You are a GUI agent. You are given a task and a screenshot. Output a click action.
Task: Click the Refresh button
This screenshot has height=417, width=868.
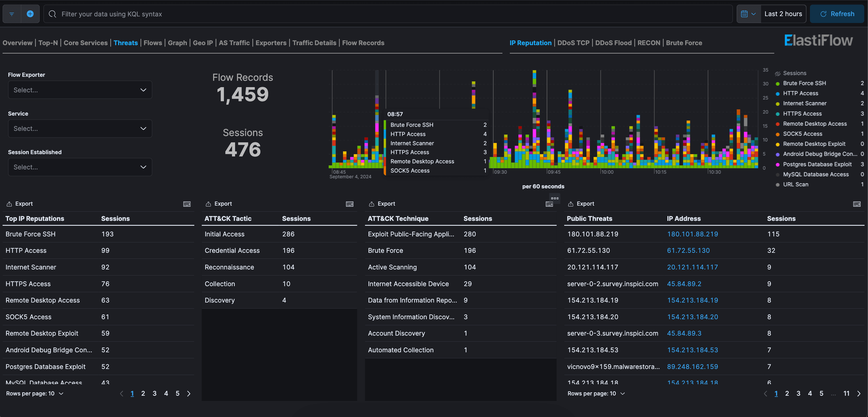(837, 14)
